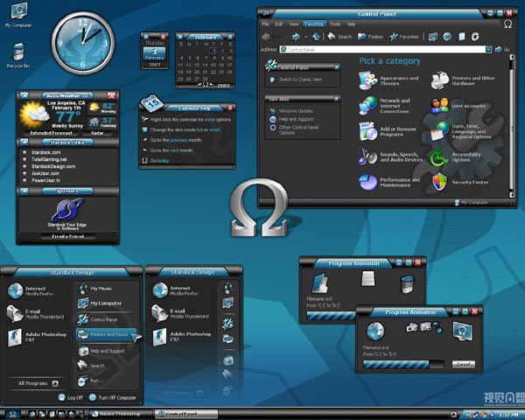
Task: Click the Forward arrow in Control Panel toolbar
Action: pos(296,37)
